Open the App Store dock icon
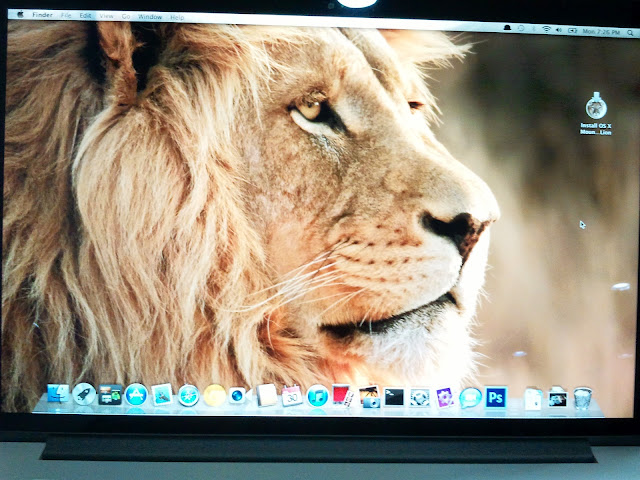The width and height of the screenshot is (640, 480). click(136, 395)
